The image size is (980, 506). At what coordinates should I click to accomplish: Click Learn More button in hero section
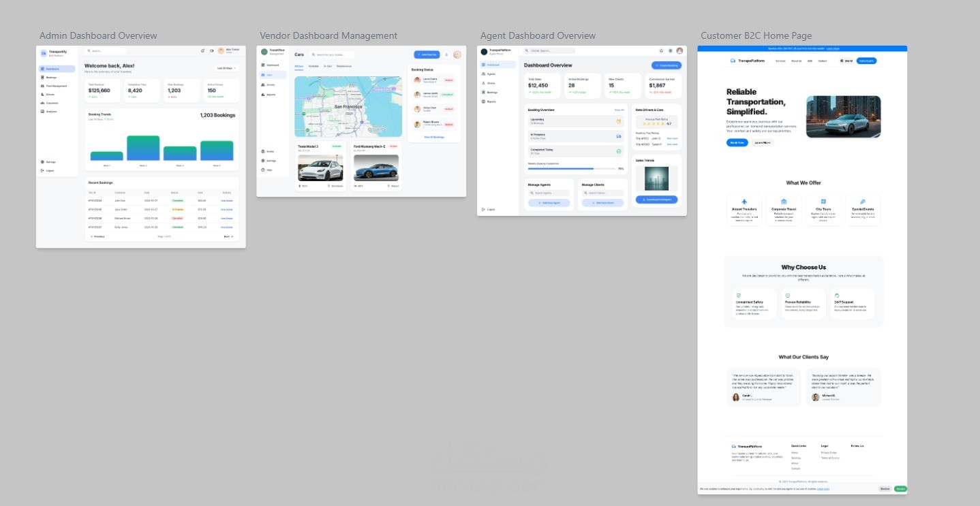coord(763,142)
